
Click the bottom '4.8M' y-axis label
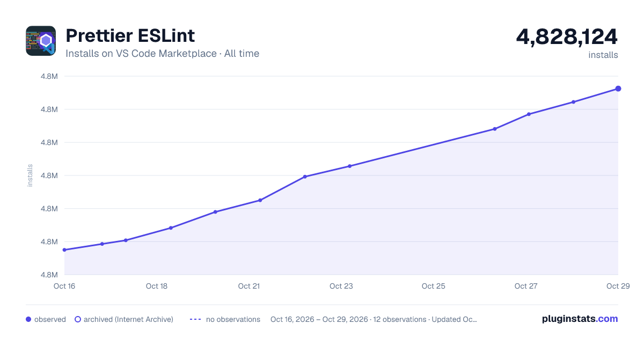[x=49, y=275]
